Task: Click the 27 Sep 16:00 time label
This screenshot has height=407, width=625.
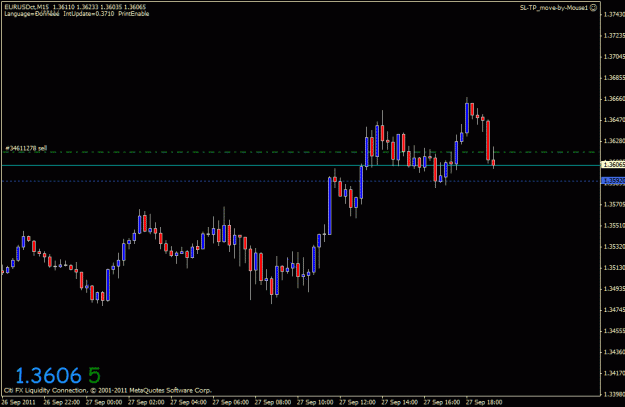Action: (x=442, y=402)
